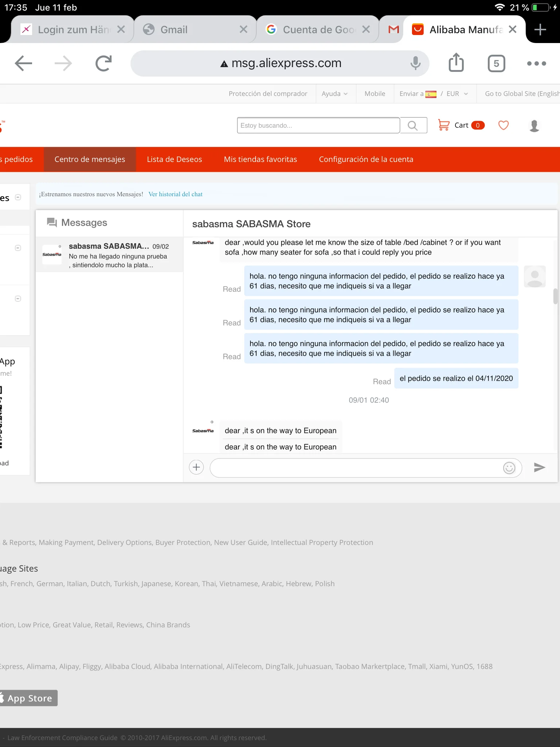The width and height of the screenshot is (560, 747).
Task: Expand the Ayuda dropdown
Action: [335, 94]
